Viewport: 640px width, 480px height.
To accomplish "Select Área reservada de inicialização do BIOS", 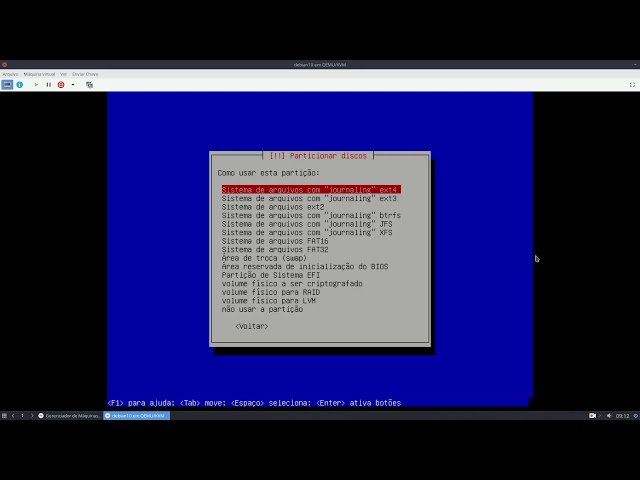I will pos(305,267).
